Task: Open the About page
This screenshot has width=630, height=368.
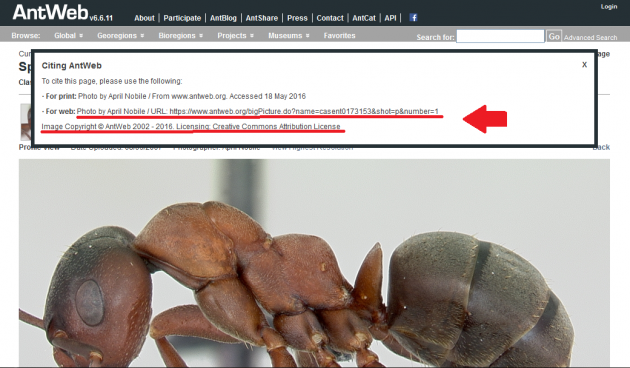Action: click(x=144, y=18)
